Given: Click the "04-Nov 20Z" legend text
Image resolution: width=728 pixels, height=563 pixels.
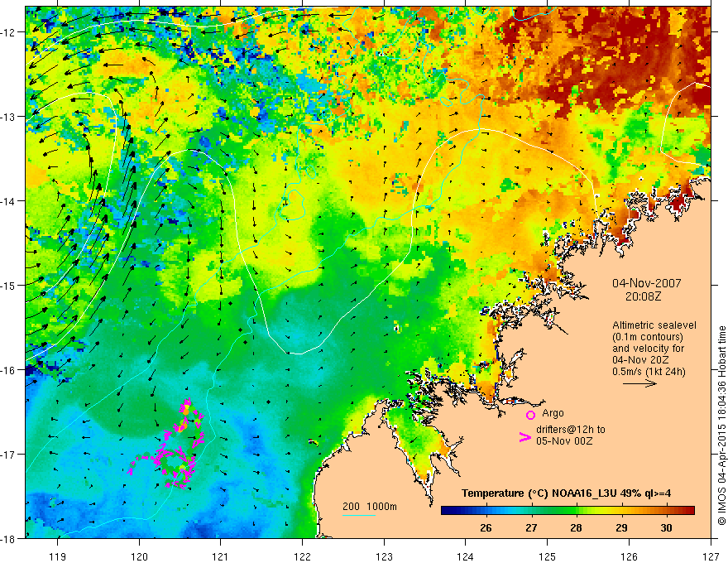Looking at the screenshot, I should pyautogui.click(x=641, y=360).
